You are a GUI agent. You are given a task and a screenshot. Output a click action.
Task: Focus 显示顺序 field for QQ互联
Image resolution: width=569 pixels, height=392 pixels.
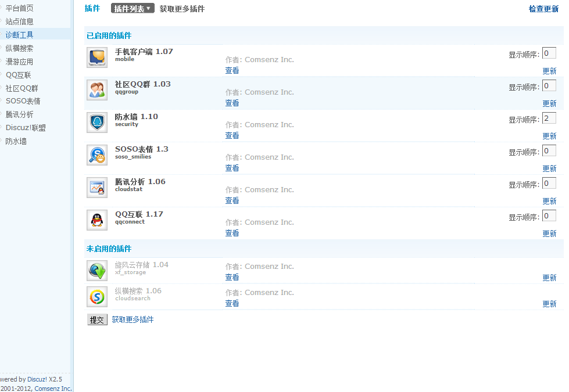549,216
